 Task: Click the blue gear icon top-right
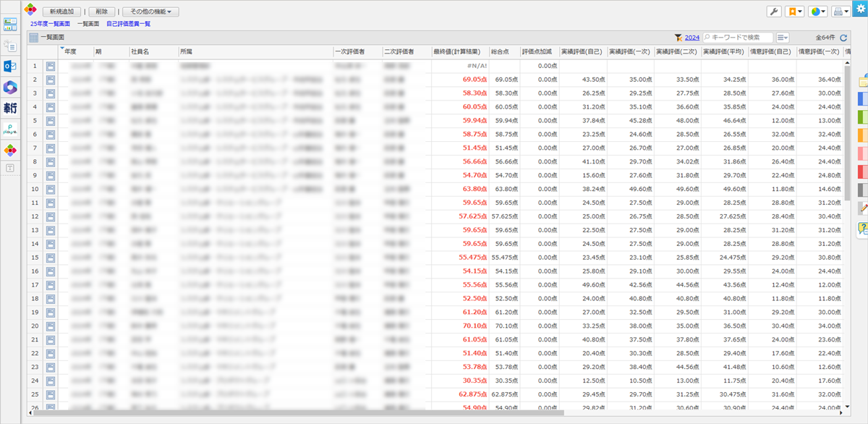tap(860, 7)
